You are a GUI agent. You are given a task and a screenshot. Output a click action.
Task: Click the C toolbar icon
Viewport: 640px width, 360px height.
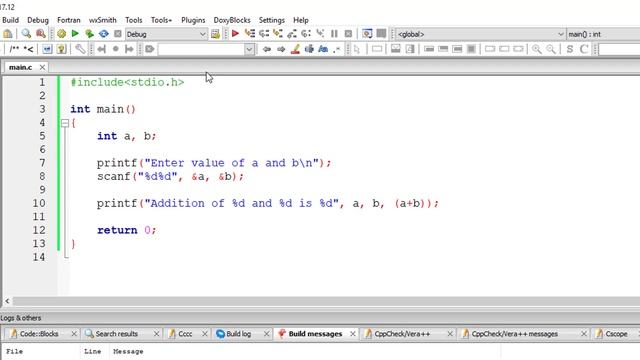(584, 49)
